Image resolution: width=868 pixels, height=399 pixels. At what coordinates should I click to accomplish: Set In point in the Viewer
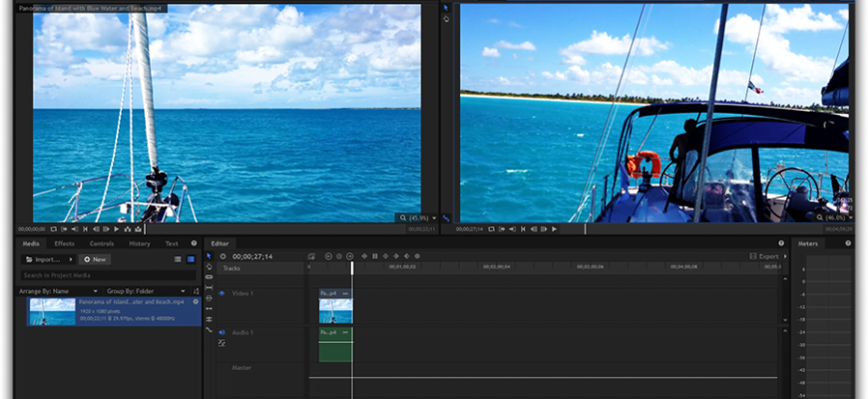click(x=502, y=229)
